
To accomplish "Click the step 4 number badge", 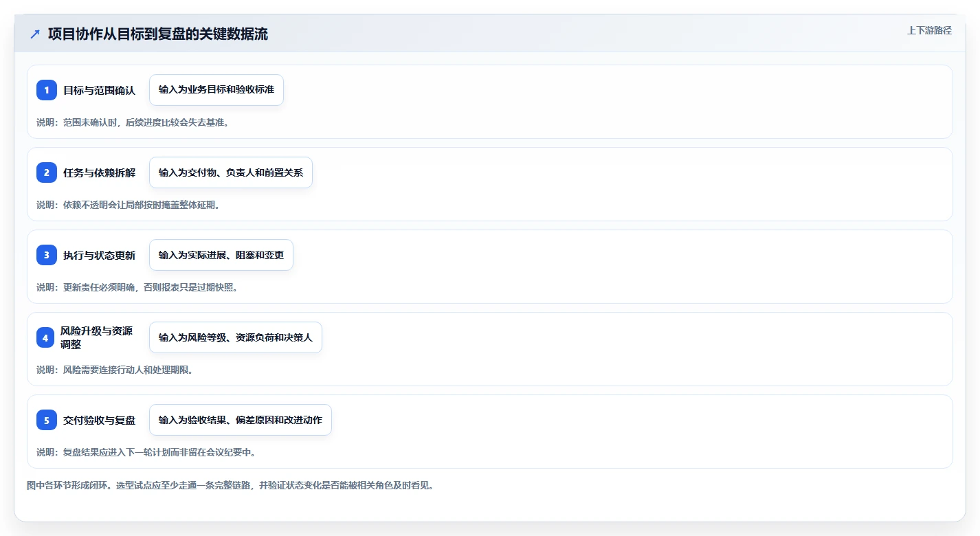I will tap(47, 337).
